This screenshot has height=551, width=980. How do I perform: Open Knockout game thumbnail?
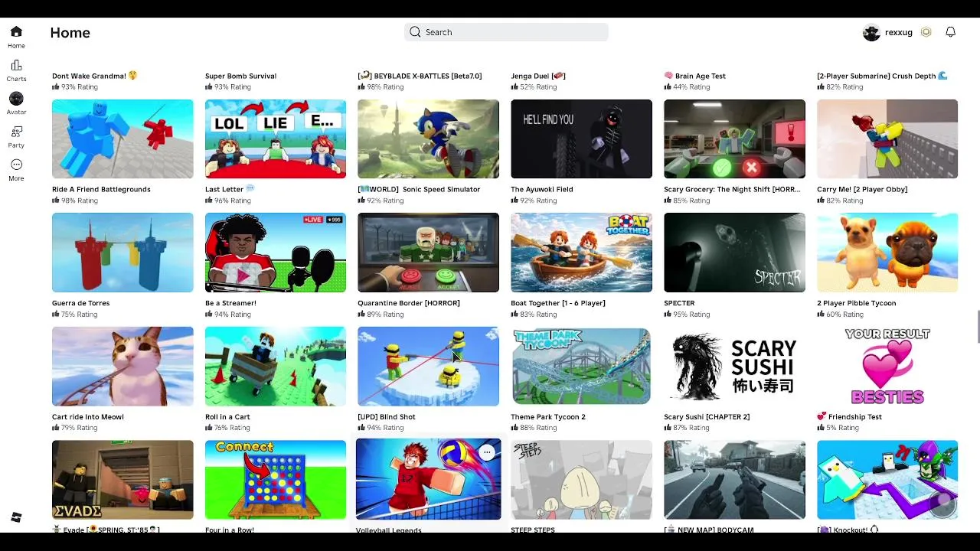[x=887, y=480]
